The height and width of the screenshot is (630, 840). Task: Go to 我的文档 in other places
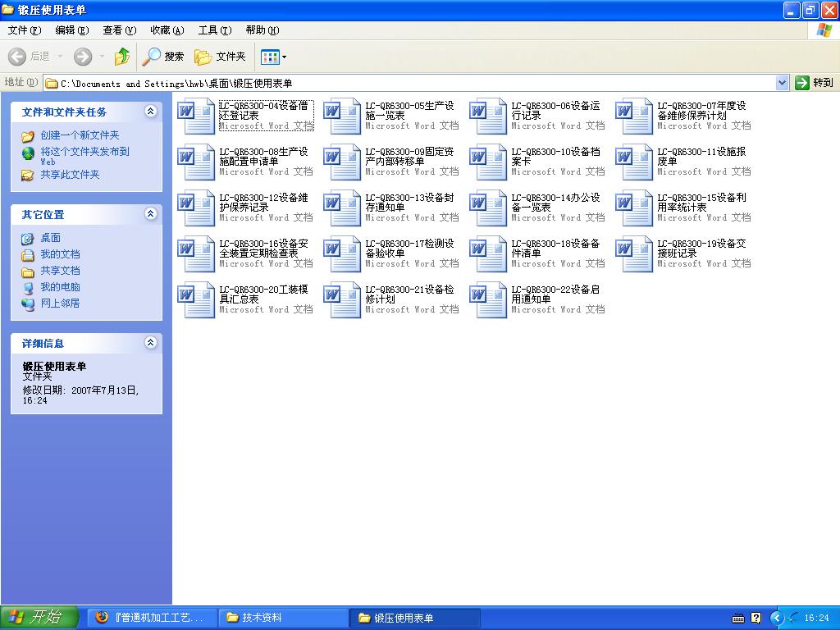tap(60, 254)
